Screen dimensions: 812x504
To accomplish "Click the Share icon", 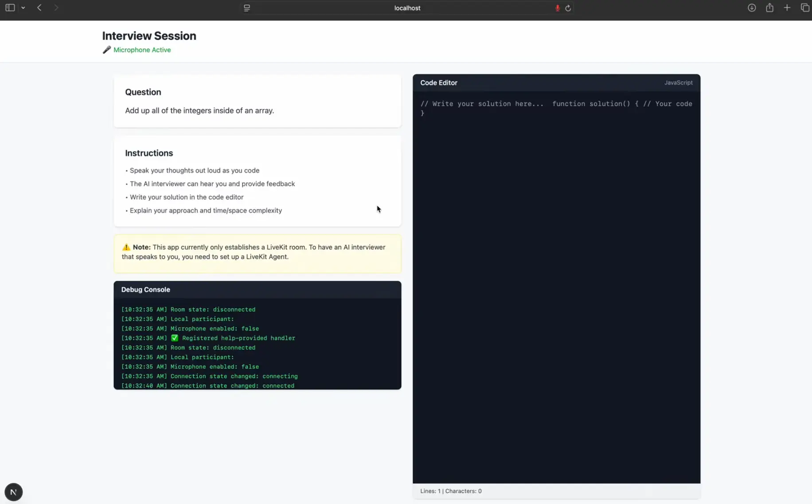I will tap(769, 8).
